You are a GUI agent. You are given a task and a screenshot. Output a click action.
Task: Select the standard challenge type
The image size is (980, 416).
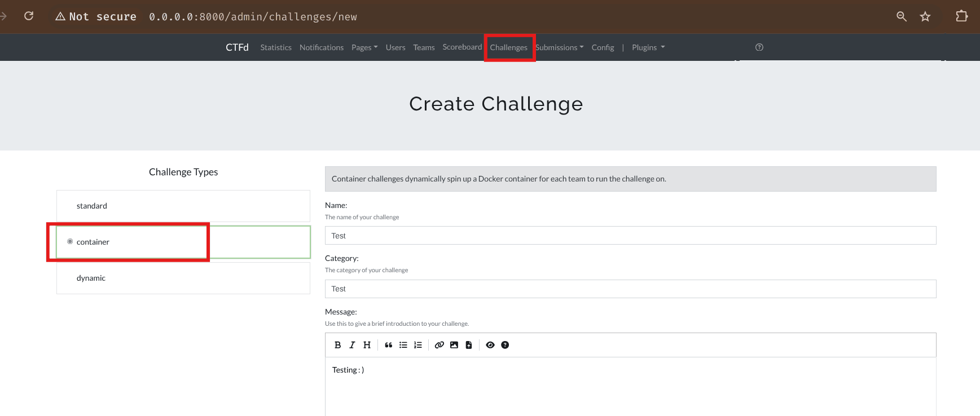pyautogui.click(x=92, y=206)
